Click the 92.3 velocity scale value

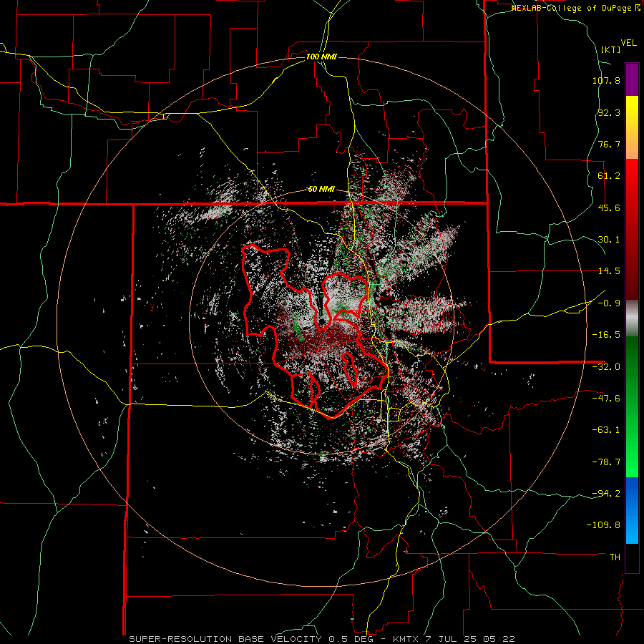(x=609, y=112)
